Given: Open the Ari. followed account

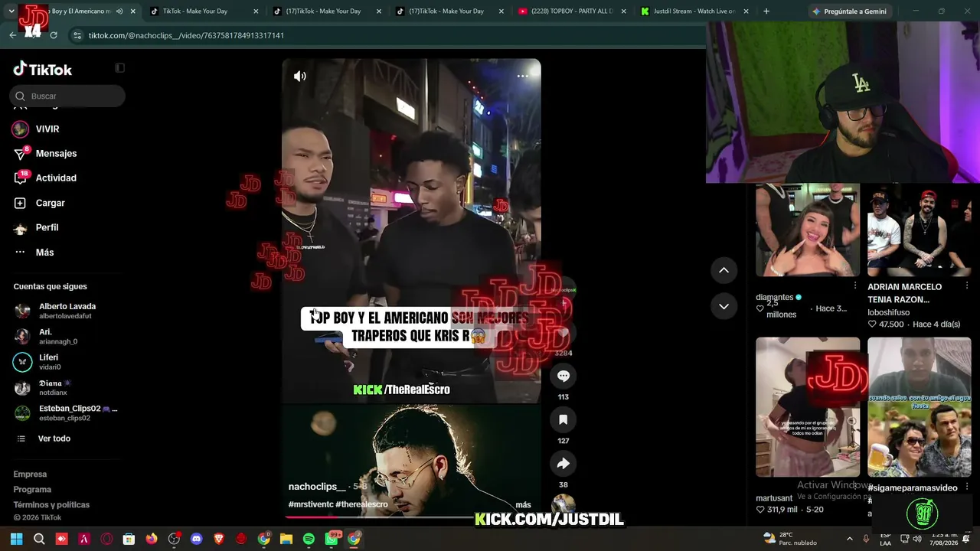Looking at the screenshot, I should 46,337.
